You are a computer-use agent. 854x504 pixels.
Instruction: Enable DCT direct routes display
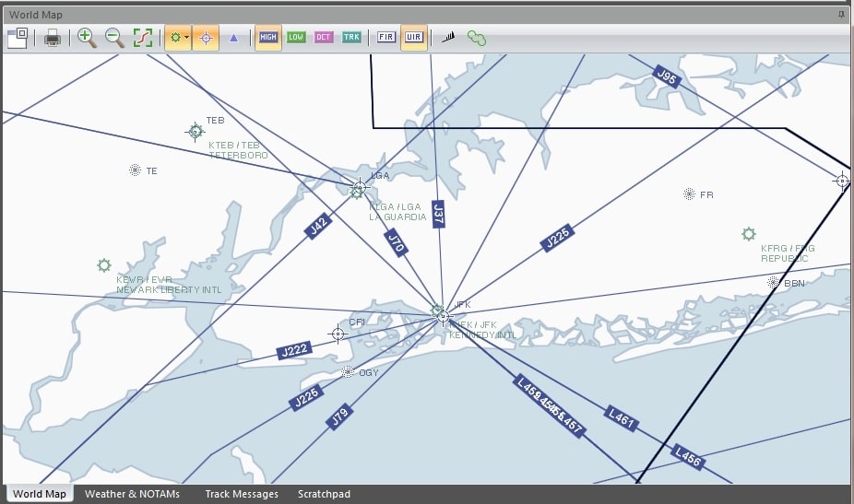pyautogui.click(x=324, y=38)
